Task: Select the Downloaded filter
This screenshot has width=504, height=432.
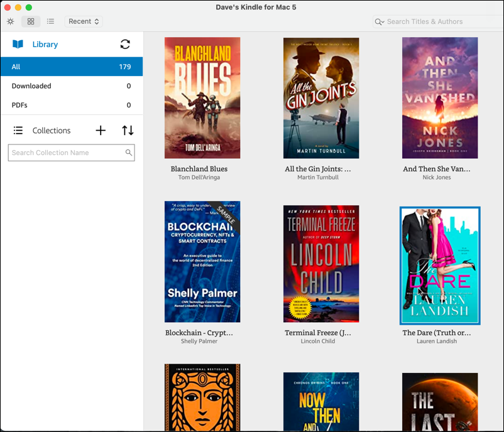Action: pyautogui.click(x=72, y=86)
